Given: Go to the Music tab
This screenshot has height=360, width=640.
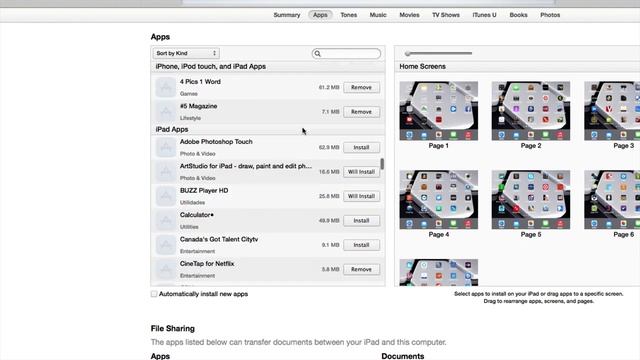Looking at the screenshot, I should pos(378,15).
